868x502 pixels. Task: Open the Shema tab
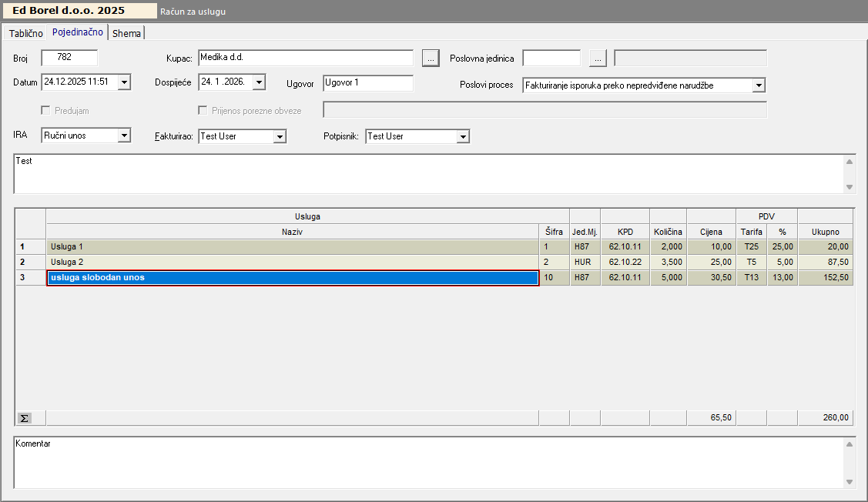coord(127,33)
